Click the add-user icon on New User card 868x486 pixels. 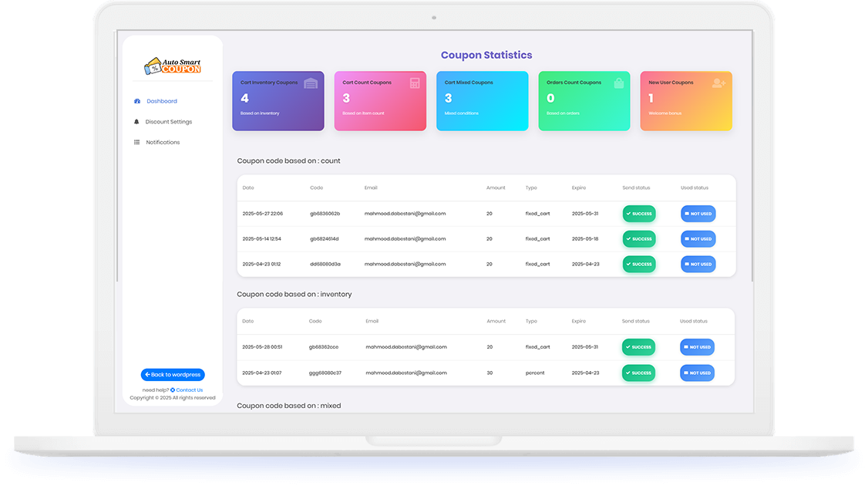(718, 83)
